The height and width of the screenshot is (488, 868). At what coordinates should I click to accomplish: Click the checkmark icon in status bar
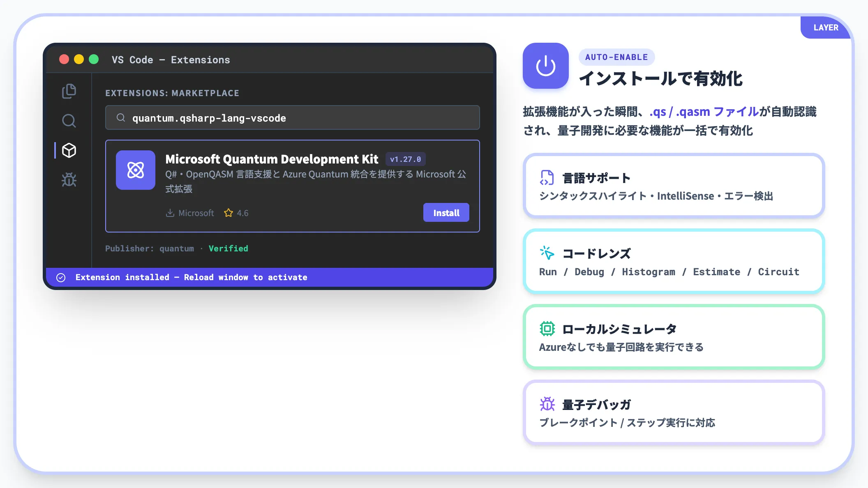point(61,278)
